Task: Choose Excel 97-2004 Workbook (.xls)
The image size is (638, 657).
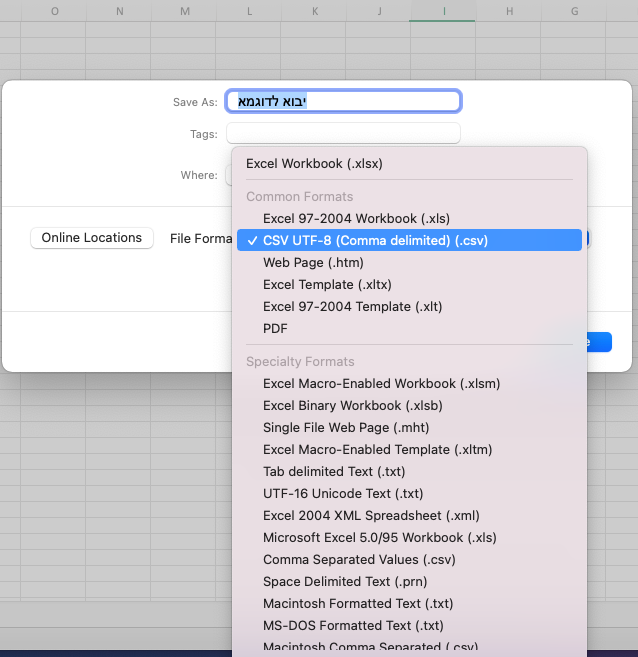Action: (409, 218)
